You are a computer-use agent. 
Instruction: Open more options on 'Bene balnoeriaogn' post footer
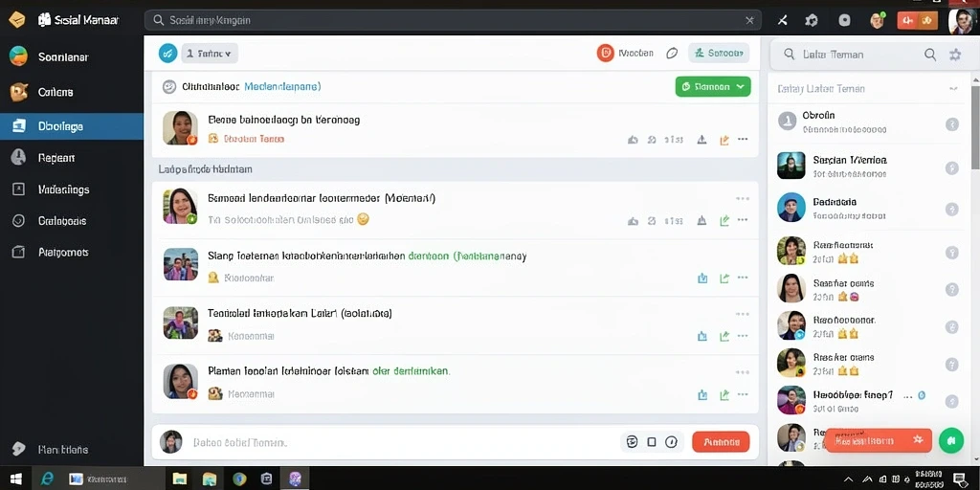[x=743, y=140]
